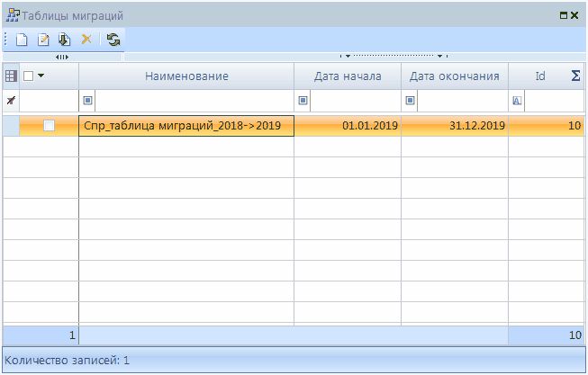Open dropdown arrow next to header checkbox
588x375 pixels.
[41, 76]
